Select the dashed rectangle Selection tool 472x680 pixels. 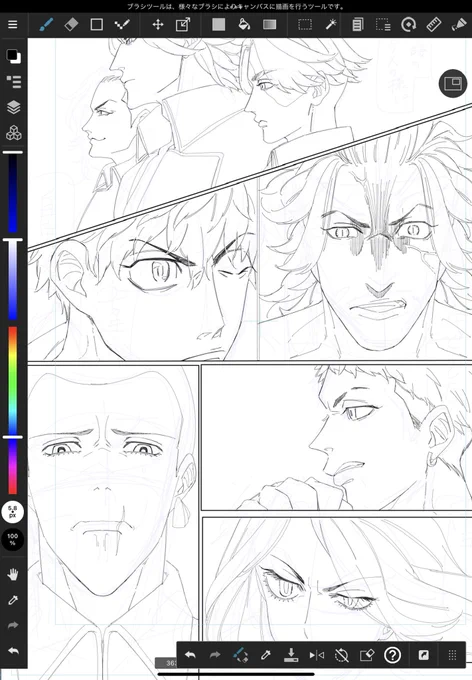[305, 24]
